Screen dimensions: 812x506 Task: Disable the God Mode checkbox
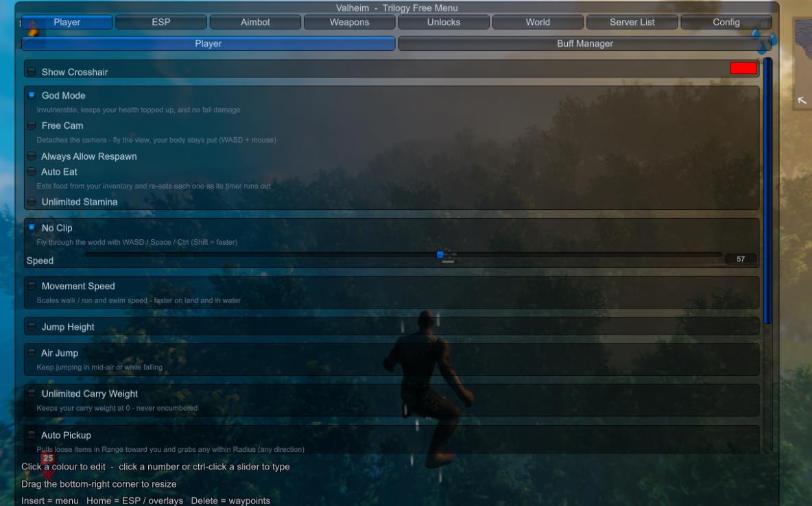tap(32, 95)
